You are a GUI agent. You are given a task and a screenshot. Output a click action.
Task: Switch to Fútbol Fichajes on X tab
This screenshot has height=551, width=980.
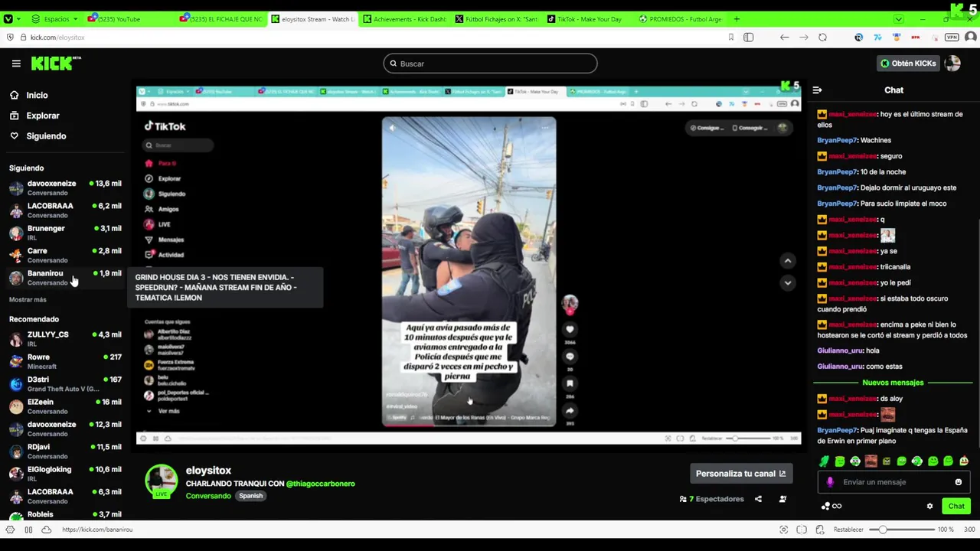pyautogui.click(x=496, y=18)
